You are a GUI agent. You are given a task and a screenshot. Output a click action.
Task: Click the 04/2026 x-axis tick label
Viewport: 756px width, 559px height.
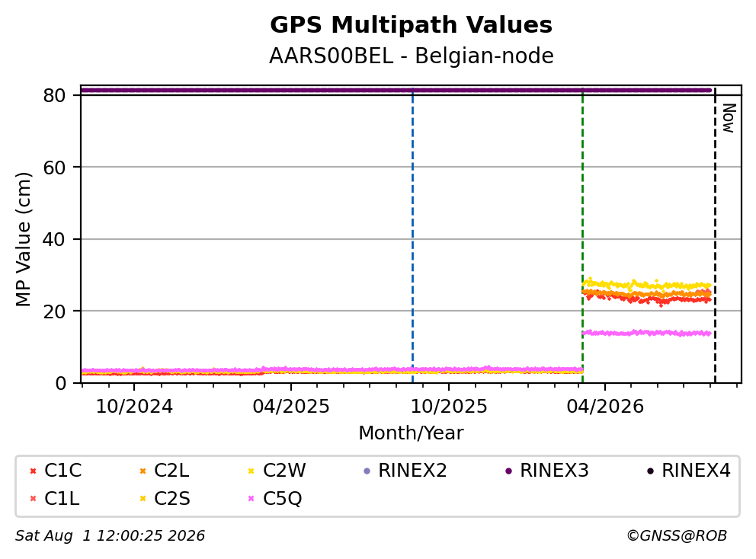point(605,407)
